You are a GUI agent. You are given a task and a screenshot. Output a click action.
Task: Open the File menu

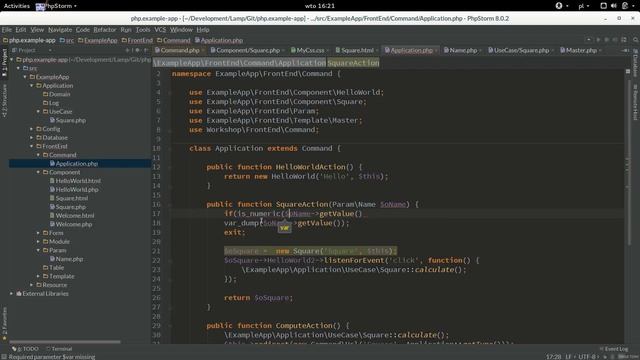click(x=7, y=30)
